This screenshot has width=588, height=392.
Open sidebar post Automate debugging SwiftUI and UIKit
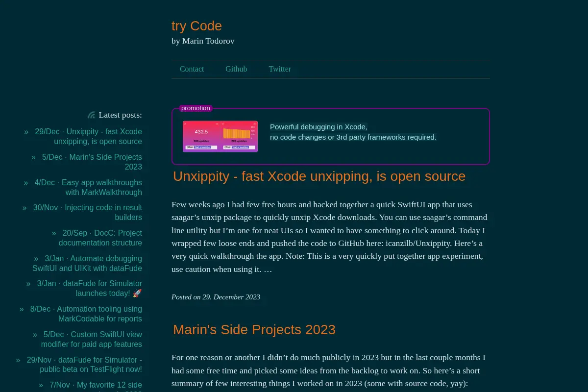[87, 264]
